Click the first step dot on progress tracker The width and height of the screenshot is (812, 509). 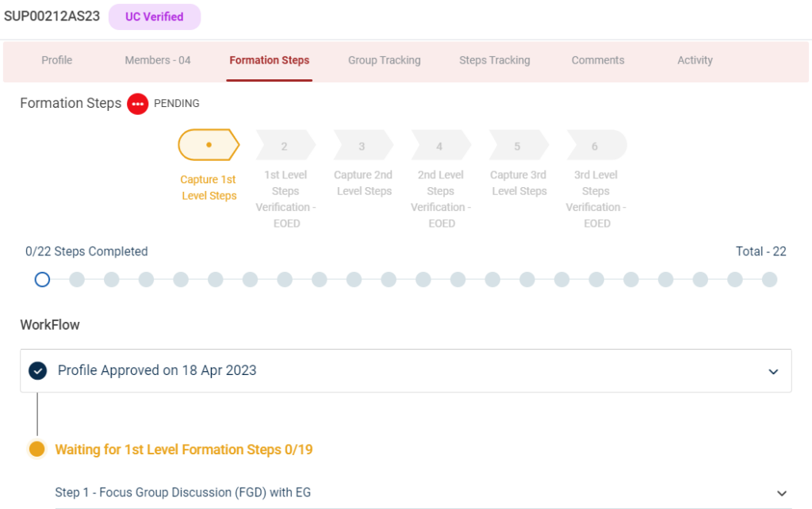(43, 279)
